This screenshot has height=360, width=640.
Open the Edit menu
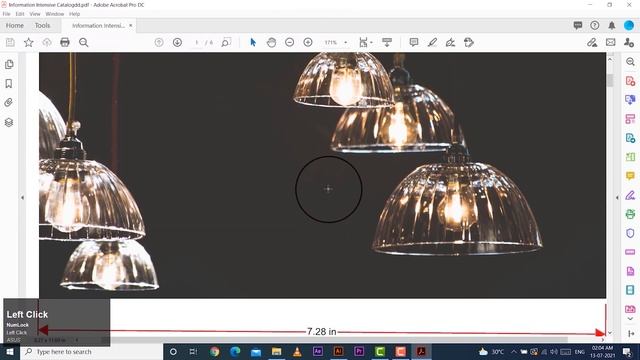click(x=20, y=14)
